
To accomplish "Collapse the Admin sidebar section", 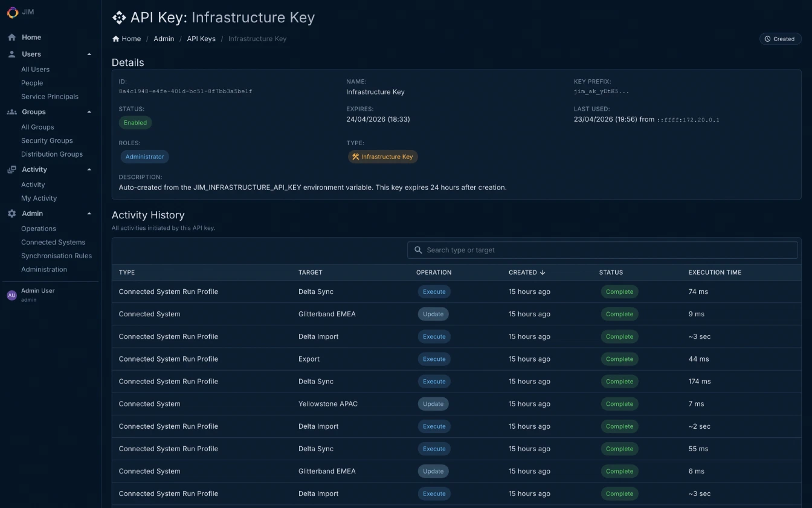I will 89,213.
